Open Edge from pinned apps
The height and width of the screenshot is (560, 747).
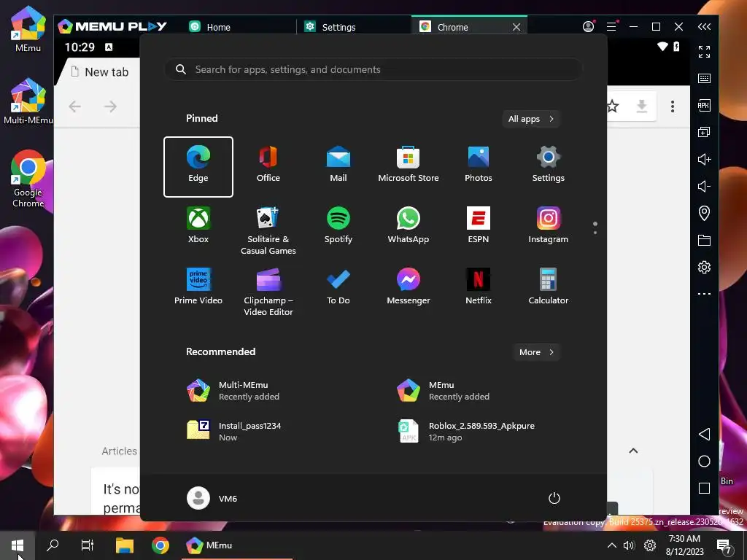point(198,167)
